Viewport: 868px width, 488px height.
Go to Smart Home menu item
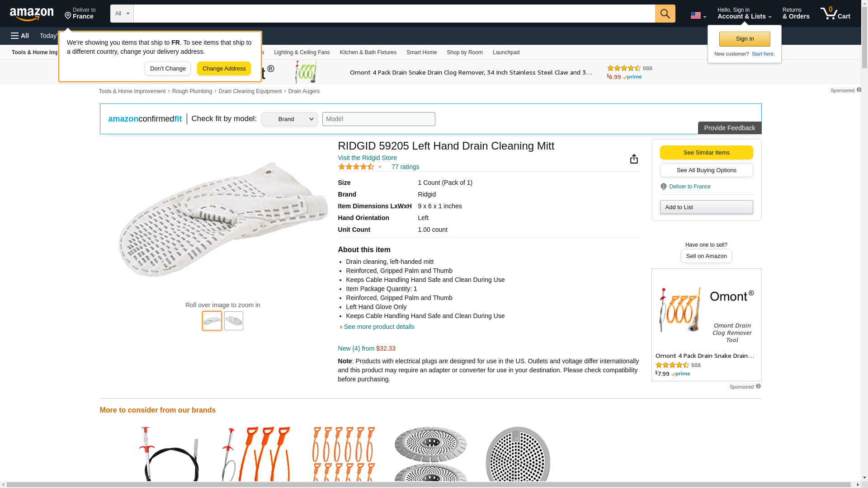[x=421, y=52]
